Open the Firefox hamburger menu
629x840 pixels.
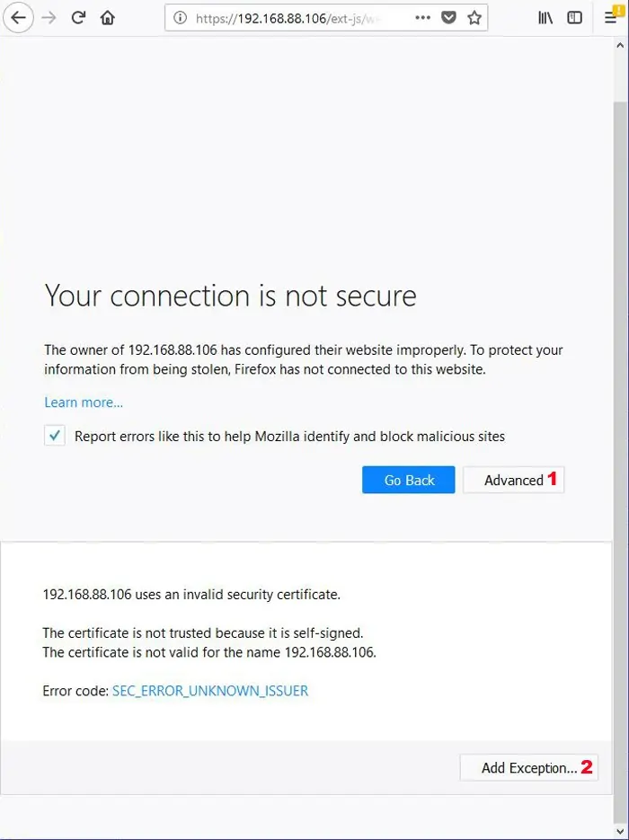click(x=611, y=18)
